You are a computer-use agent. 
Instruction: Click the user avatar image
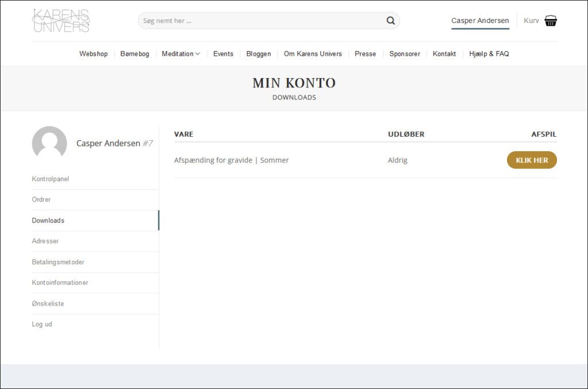click(x=49, y=143)
